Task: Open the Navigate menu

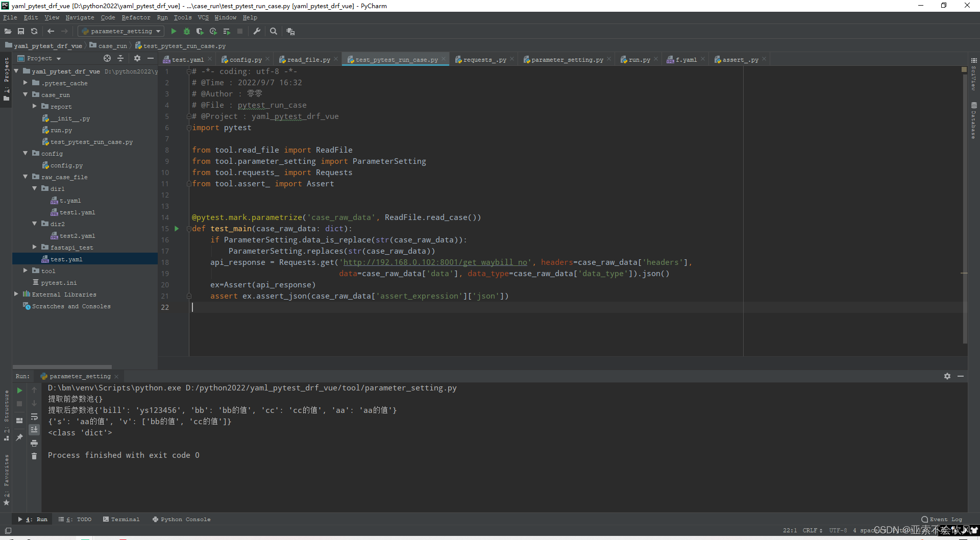Action: point(80,17)
